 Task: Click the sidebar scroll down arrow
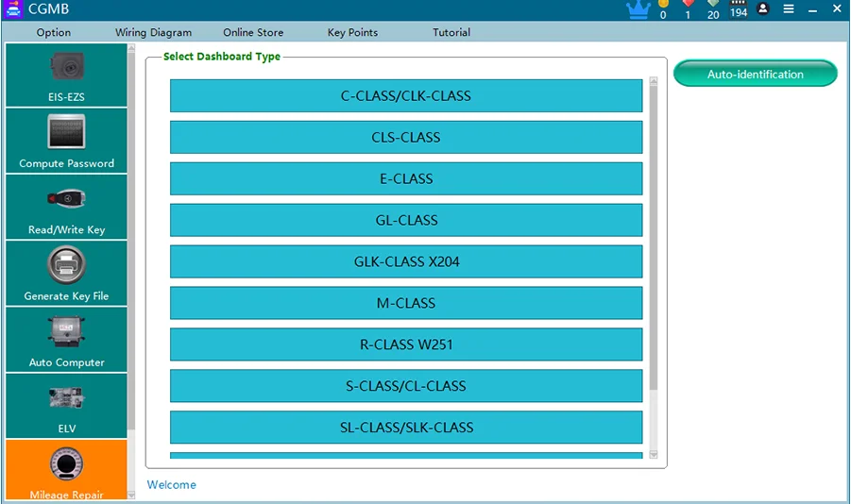pyautogui.click(x=130, y=495)
